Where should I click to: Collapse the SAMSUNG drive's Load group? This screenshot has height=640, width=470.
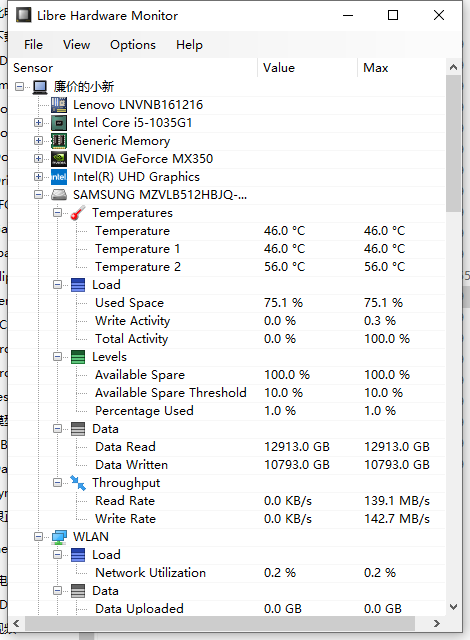click(58, 284)
